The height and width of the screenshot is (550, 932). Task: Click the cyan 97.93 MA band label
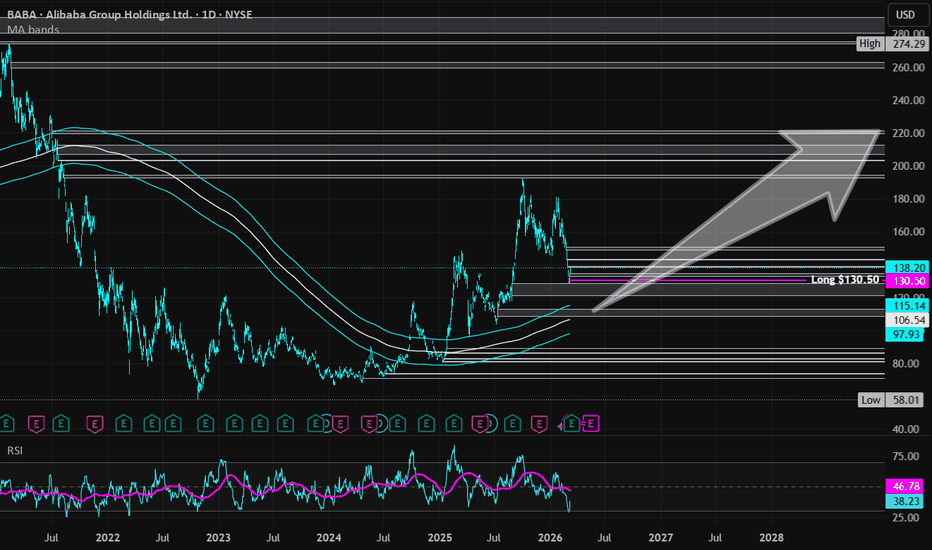(x=905, y=334)
